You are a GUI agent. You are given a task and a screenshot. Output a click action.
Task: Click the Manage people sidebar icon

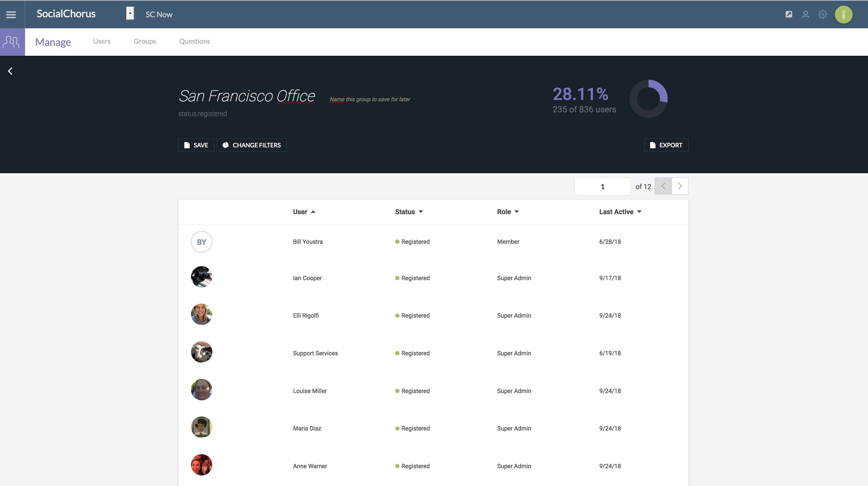pos(12,42)
